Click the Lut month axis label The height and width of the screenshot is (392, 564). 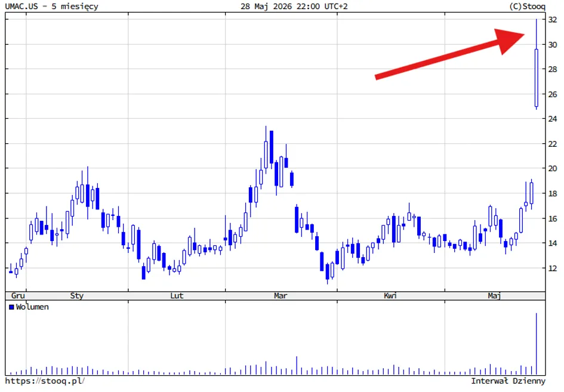click(x=177, y=295)
